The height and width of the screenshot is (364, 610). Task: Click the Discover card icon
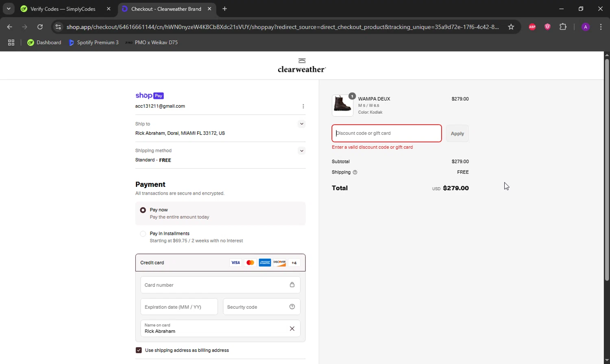pyautogui.click(x=279, y=263)
